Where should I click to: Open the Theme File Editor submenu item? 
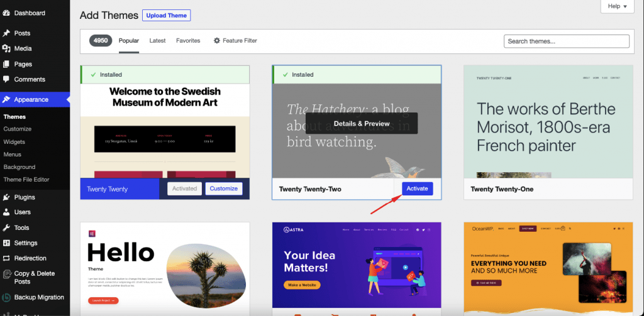[26, 180]
